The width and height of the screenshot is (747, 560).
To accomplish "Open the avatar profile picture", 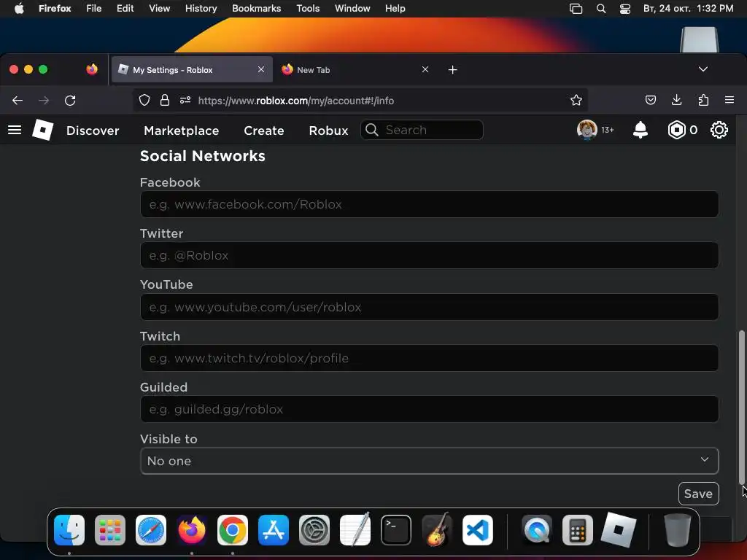I will [x=587, y=130].
